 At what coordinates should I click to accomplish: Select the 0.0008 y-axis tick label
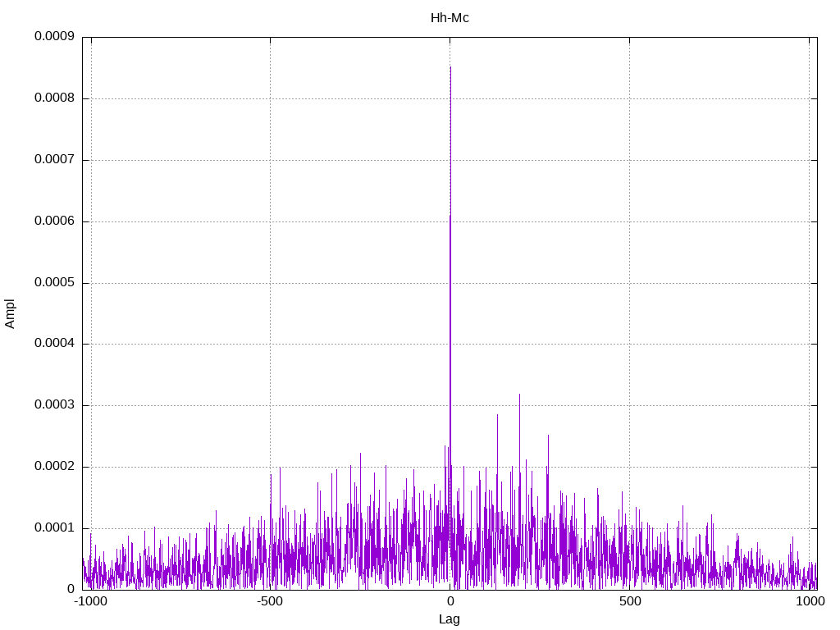pyautogui.click(x=54, y=98)
